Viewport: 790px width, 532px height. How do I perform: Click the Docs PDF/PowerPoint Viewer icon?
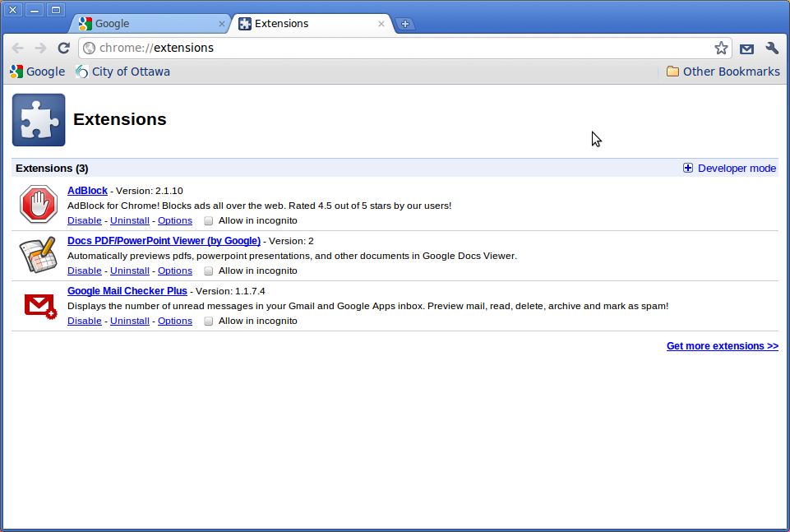point(38,254)
